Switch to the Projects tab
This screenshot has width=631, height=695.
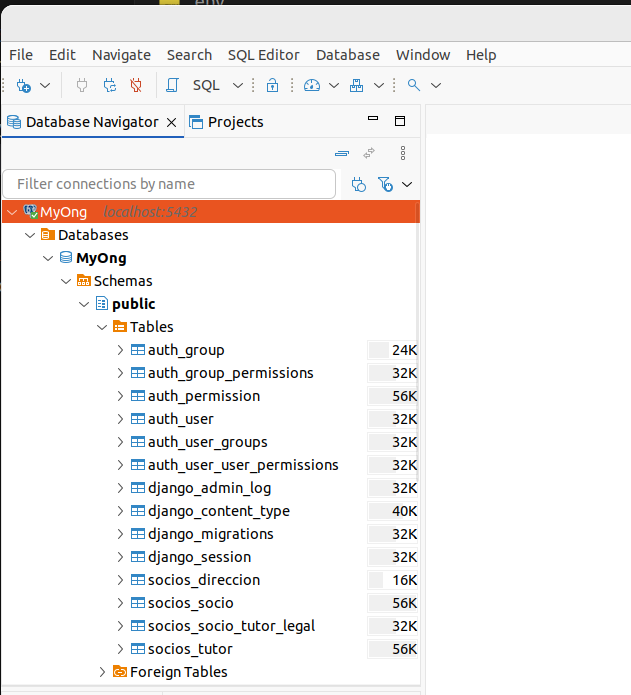pyautogui.click(x=226, y=122)
